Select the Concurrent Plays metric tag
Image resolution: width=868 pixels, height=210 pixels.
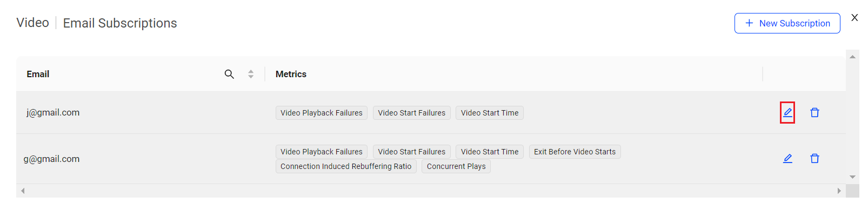click(456, 166)
